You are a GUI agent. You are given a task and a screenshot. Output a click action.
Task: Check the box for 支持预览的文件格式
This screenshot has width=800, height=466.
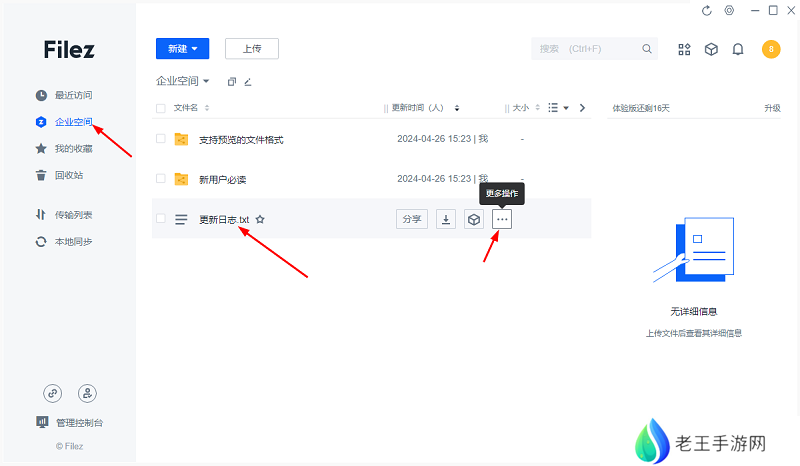click(x=161, y=138)
